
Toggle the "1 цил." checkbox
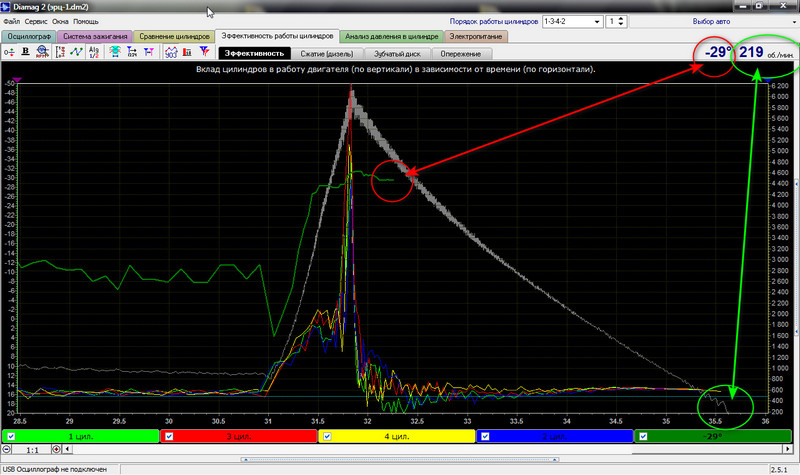(x=11, y=436)
